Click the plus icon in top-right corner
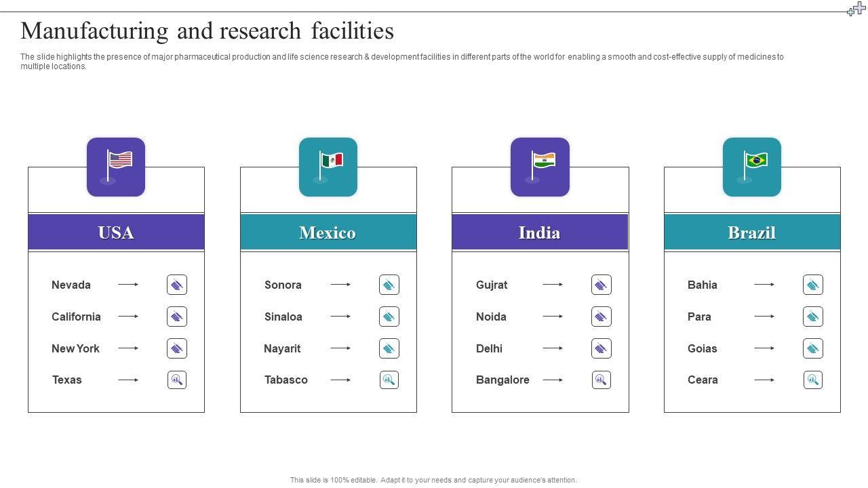Viewport: 868px width, 488px height. pyautogui.click(x=856, y=9)
